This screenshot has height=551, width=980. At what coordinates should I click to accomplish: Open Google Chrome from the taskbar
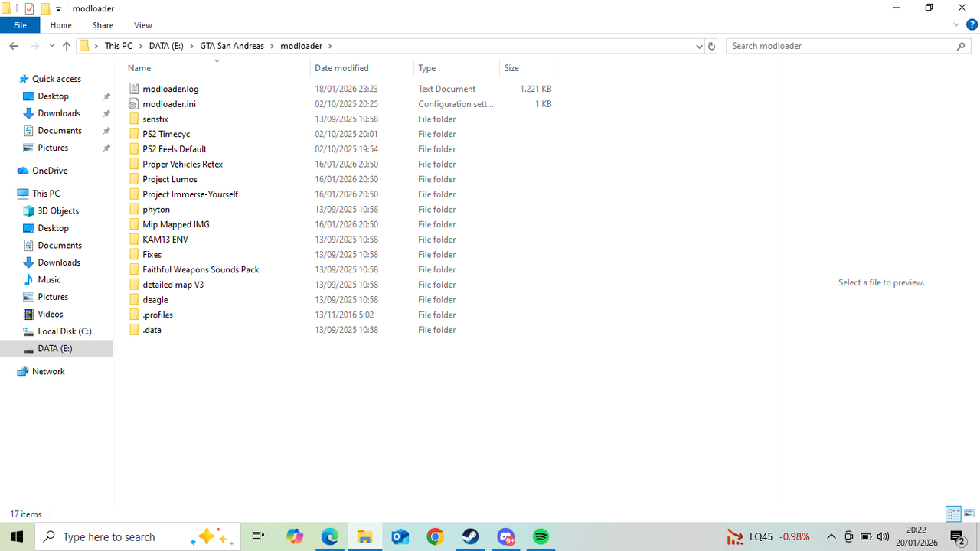point(435,536)
